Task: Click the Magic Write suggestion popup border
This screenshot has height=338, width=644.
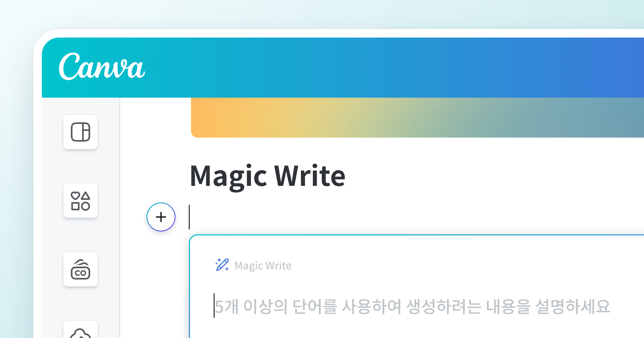Action: tap(402, 235)
